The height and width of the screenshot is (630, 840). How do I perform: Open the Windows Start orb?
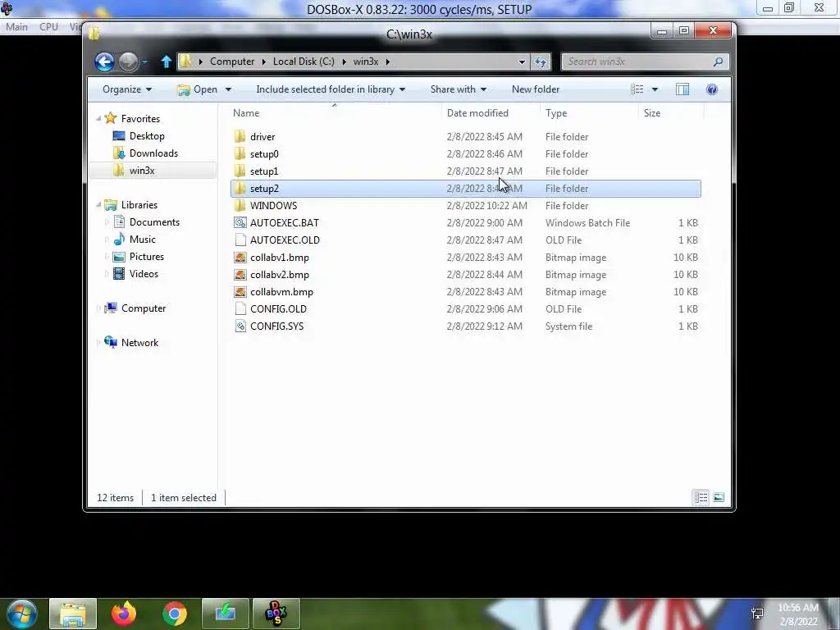22,614
